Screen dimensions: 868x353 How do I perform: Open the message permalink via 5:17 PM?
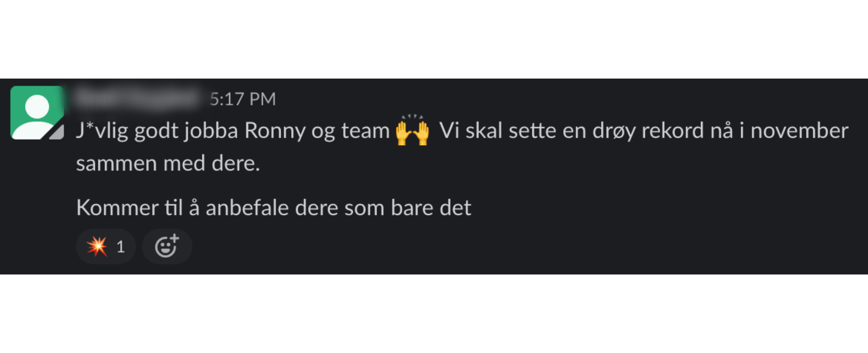coord(243,99)
